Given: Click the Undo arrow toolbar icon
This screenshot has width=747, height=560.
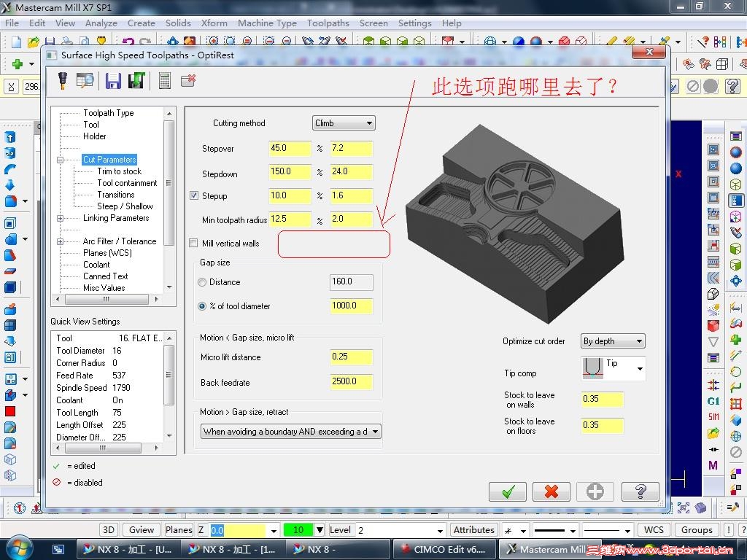Looking at the screenshot, I should [x=128, y=42].
